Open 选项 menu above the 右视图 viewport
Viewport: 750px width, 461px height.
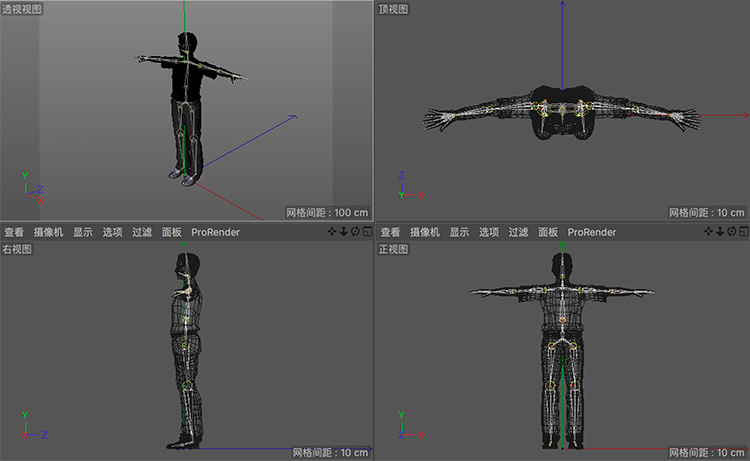tap(112, 232)
